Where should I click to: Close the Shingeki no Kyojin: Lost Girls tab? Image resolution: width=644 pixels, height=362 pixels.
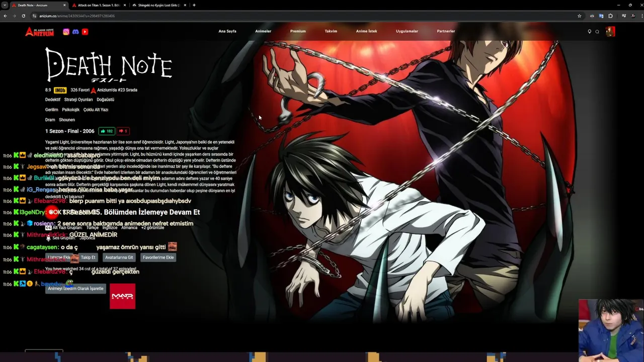[185, 5]
